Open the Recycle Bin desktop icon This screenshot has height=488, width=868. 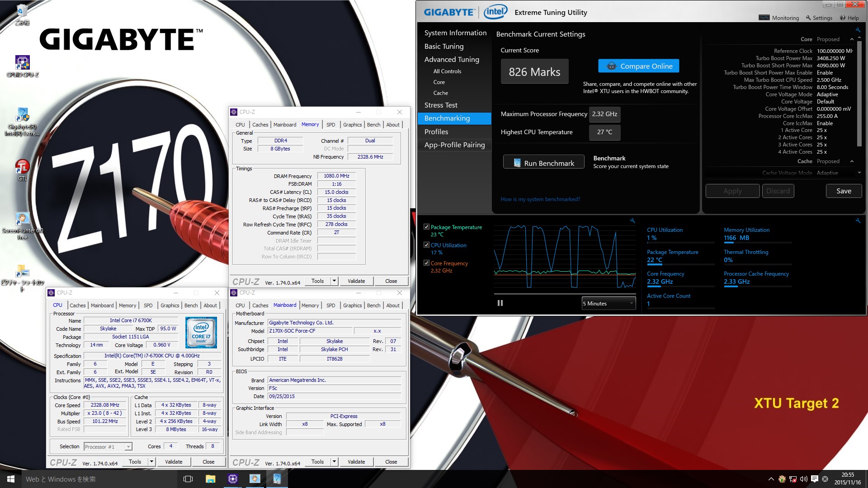click(22, 14)
